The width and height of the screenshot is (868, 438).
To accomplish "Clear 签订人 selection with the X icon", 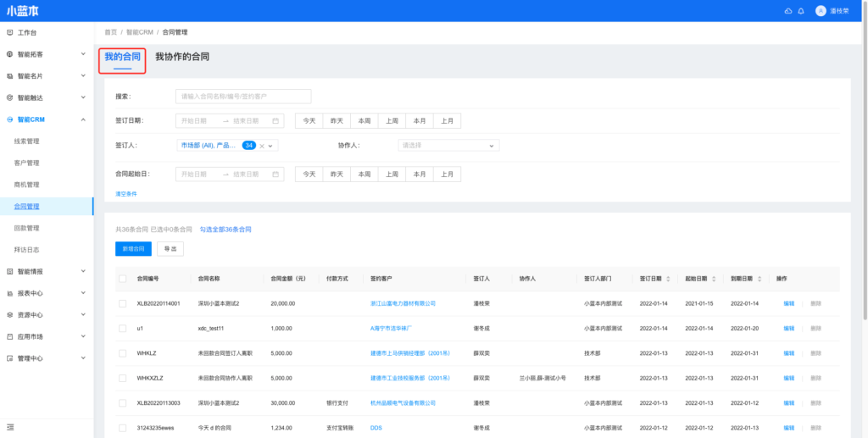I will coord(263,146).
